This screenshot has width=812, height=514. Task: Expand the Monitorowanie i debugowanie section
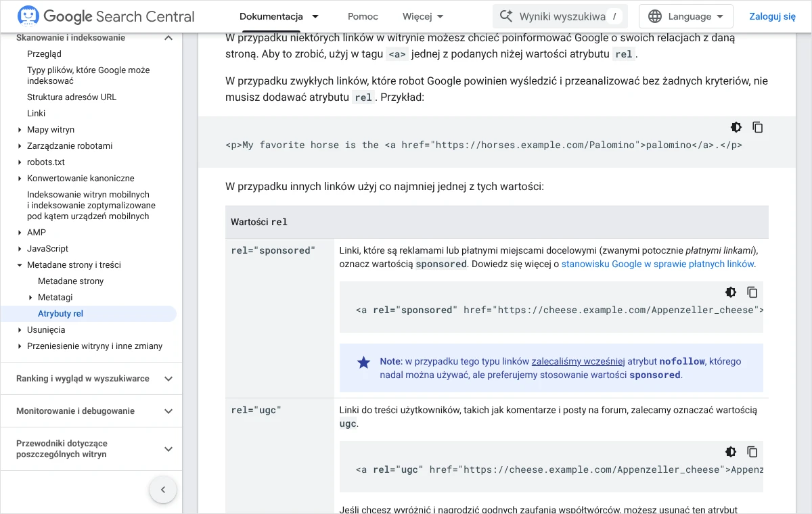(x=168, y=411)
